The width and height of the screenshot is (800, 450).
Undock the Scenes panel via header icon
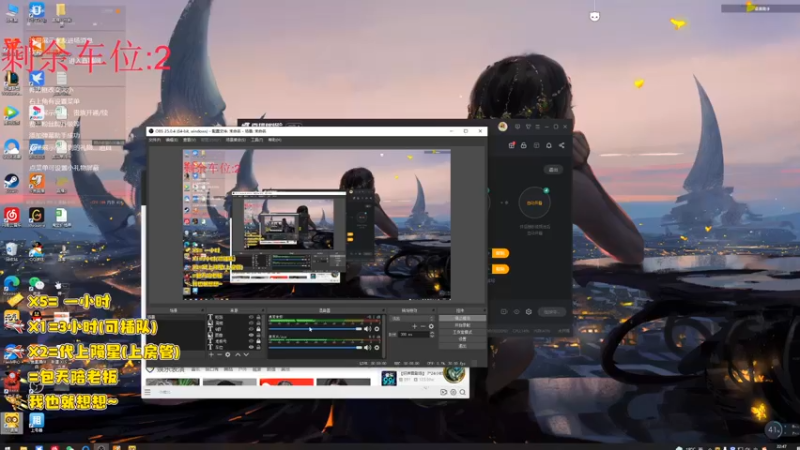203,310
